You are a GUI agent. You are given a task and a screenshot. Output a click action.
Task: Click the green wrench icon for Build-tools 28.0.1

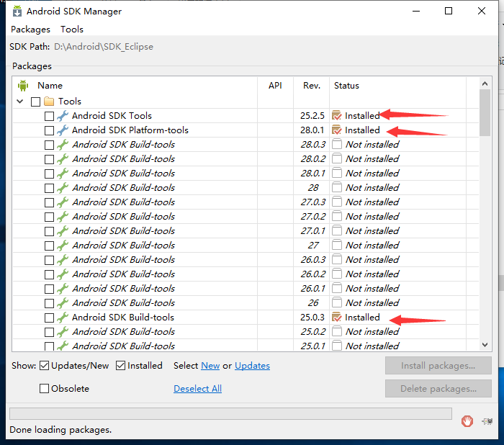[x=63, y=174]
